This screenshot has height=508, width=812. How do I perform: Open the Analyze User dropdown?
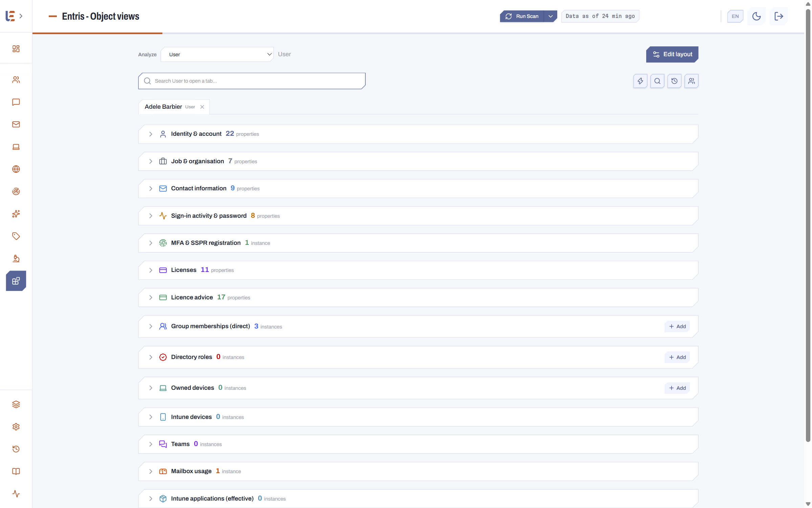217,55
